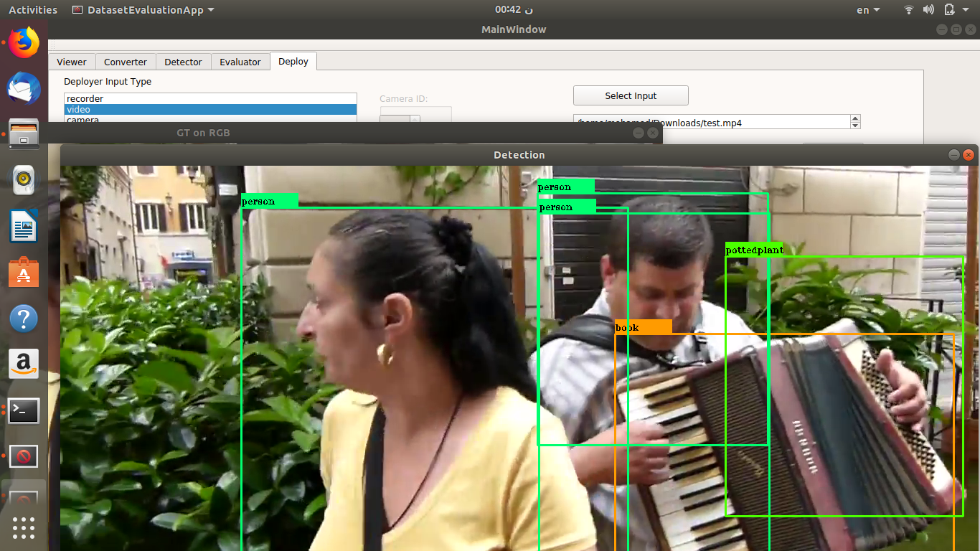The image size is (980, 551).
Task: Open Rhythmbox music player in dock
Action: tap(24, 180)
